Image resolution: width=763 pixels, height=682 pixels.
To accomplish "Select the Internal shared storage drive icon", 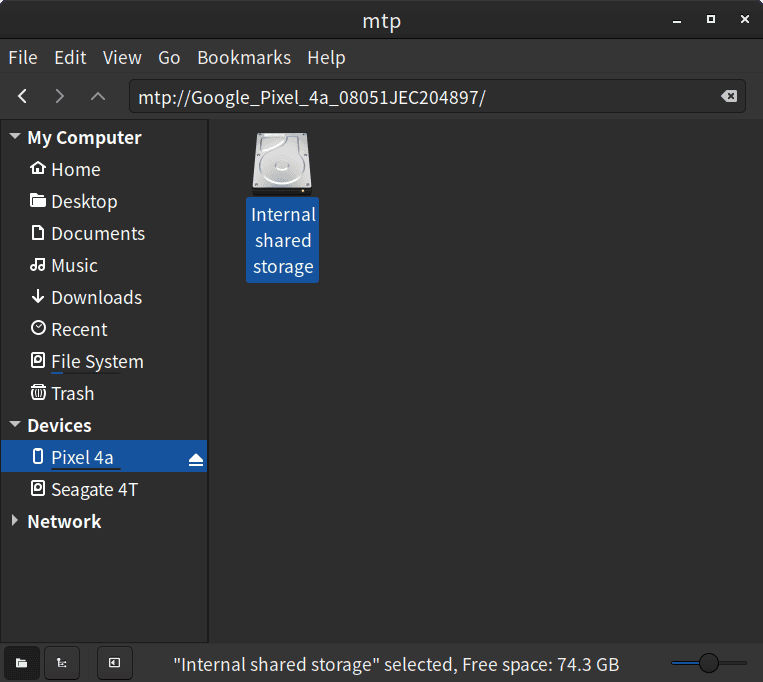I will tap(282, 163).
